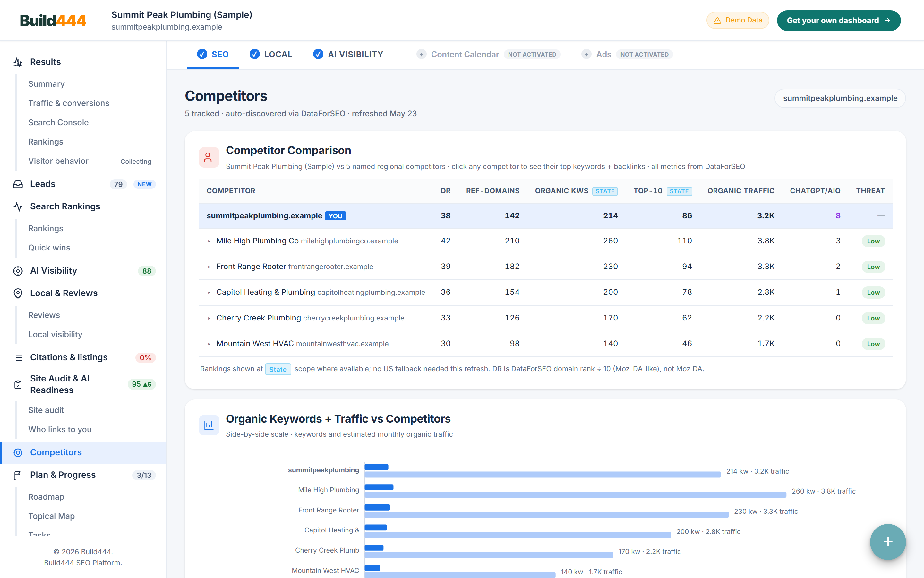The height and width of the screenshot is (578, 924).
Task: Expand the Front Range Rooter row
Action: pyautogui.click(x=209, y=267)
